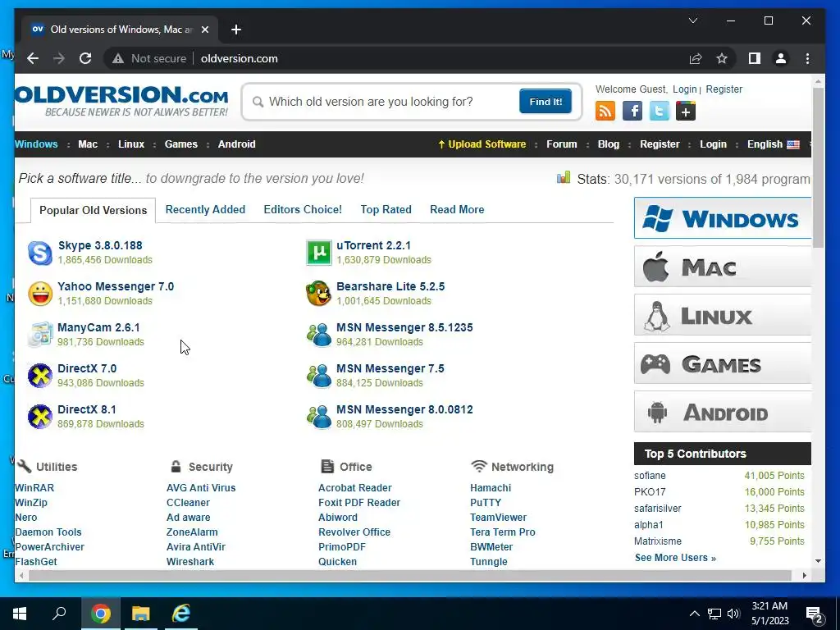This screenshot has height=630, width=840.
Task: Click the RSS feed icon
Action: [x=605, y=112]
